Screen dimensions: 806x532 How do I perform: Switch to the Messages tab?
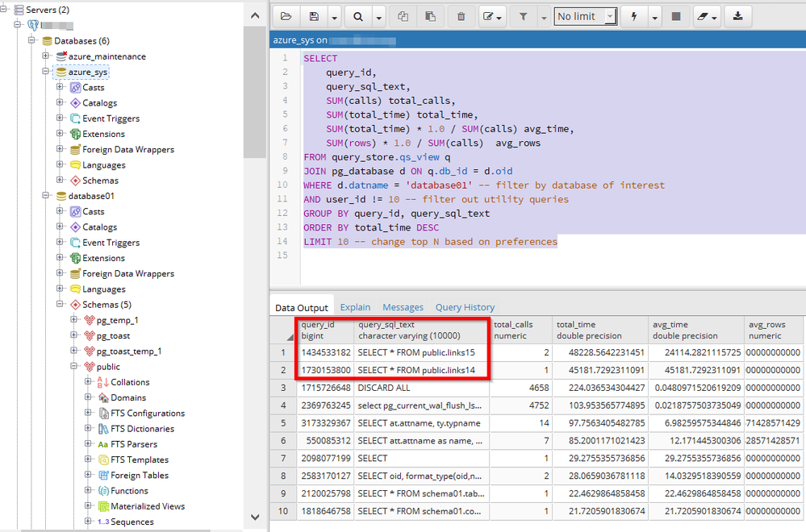(403, 307)
